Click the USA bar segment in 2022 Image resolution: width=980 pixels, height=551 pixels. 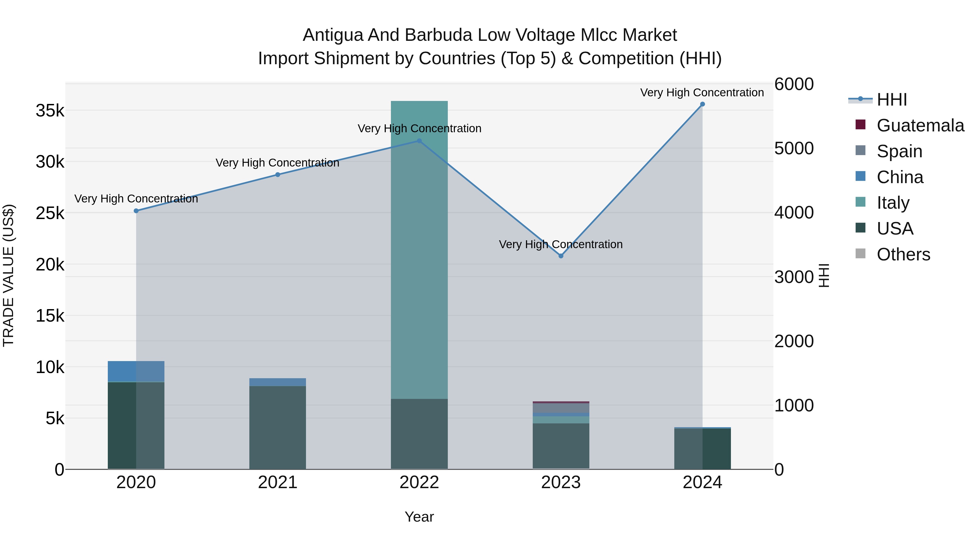click(x=419, y=434)
